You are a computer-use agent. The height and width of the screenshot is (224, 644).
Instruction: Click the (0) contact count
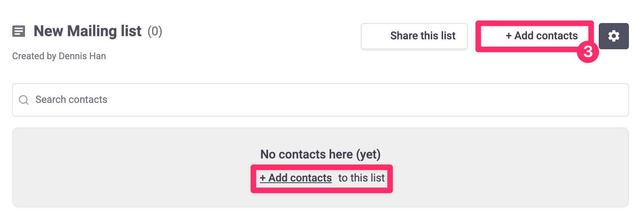(155, 31)
